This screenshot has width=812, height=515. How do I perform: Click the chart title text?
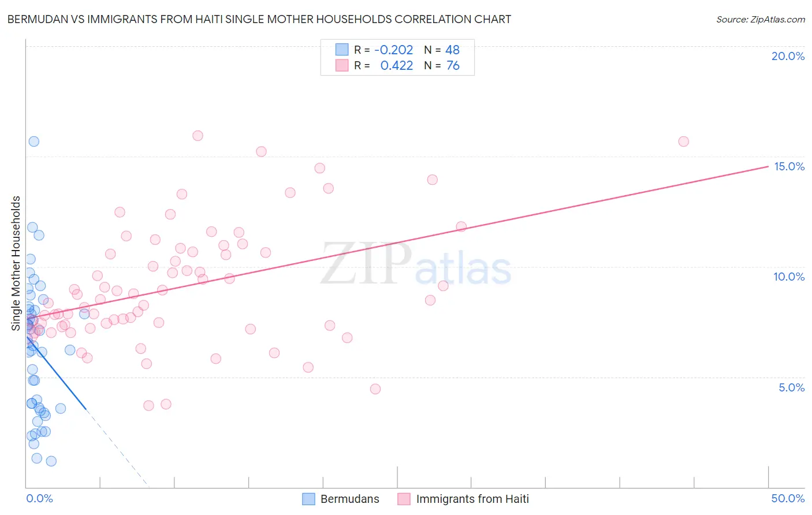[259, 19]
